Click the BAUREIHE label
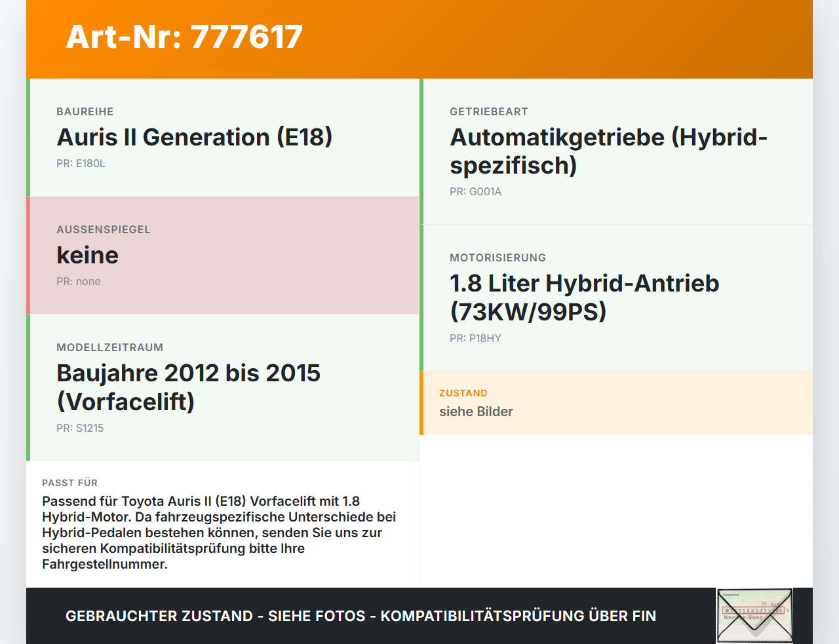The image size is (839, 644). [x=85, y=112]
